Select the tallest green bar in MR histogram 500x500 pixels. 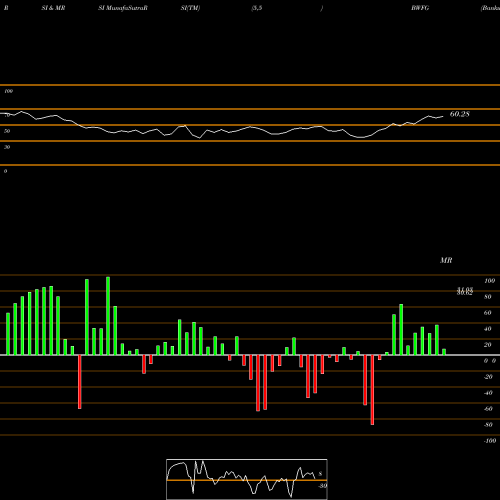point(108,316)
